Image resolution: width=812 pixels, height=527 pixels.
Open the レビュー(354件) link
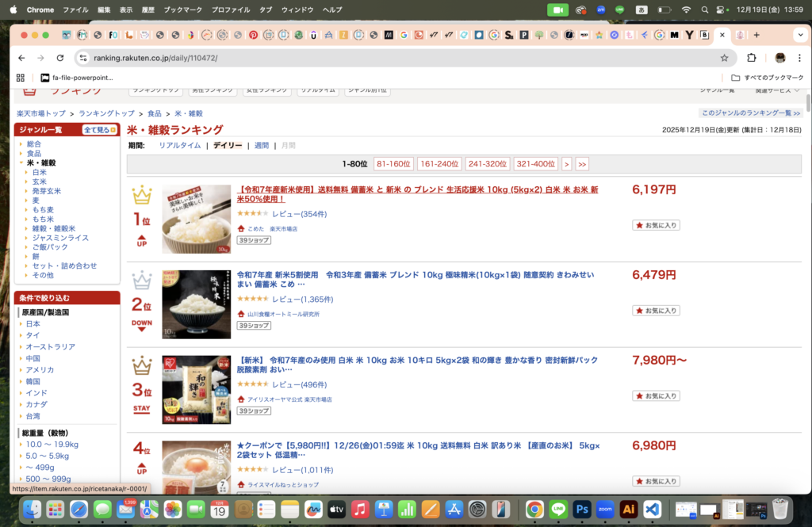tap(299, 214)
